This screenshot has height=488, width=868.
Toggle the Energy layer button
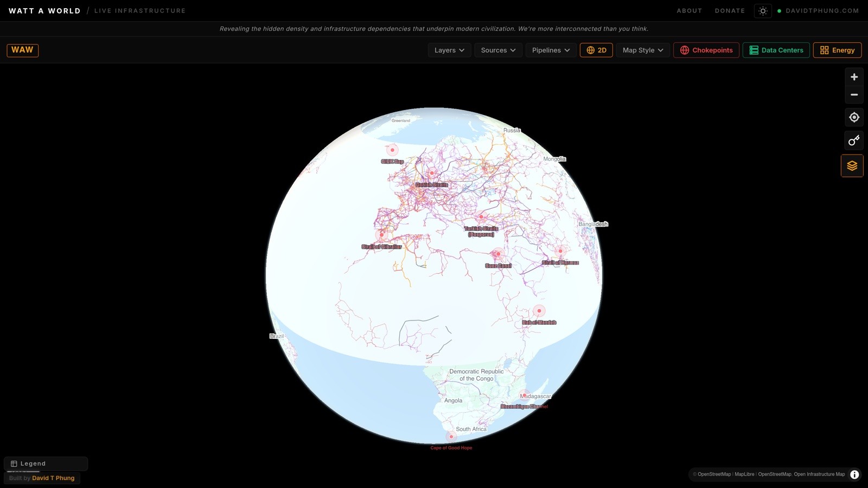click(x=838, y=50)
